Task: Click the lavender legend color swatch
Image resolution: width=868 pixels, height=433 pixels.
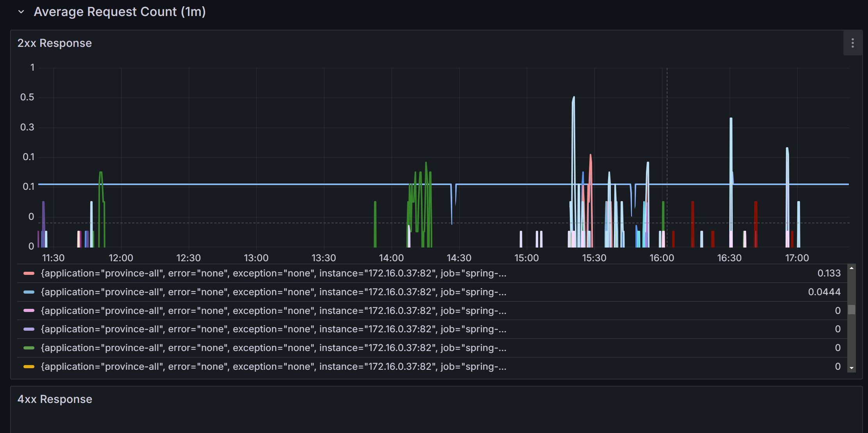Action: tap(29, 329)
